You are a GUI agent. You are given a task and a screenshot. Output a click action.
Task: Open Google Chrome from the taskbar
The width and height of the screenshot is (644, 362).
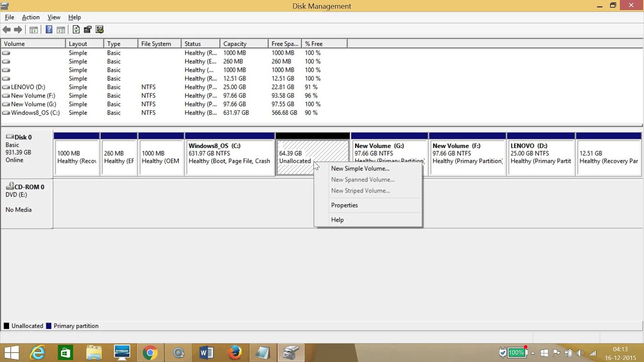150,353
